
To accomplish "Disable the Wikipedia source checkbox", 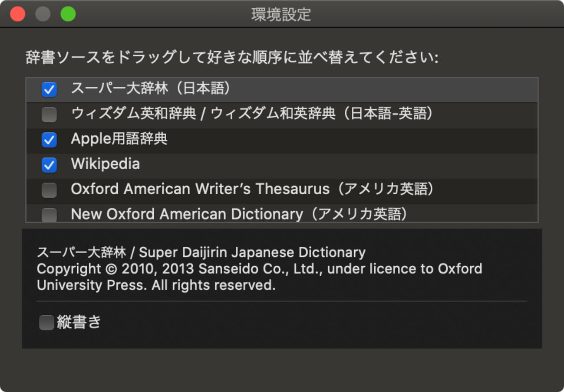I will [x=49, y=165].
